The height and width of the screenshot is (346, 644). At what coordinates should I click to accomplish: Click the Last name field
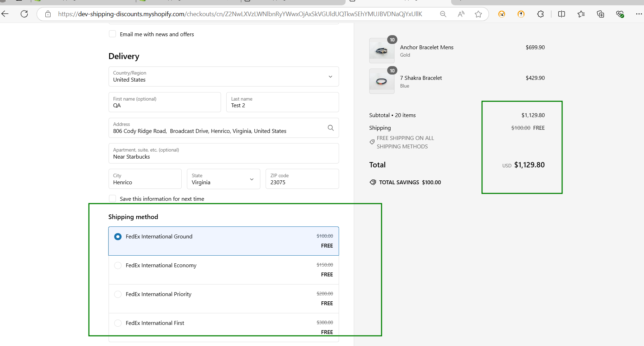click(282, 102)
